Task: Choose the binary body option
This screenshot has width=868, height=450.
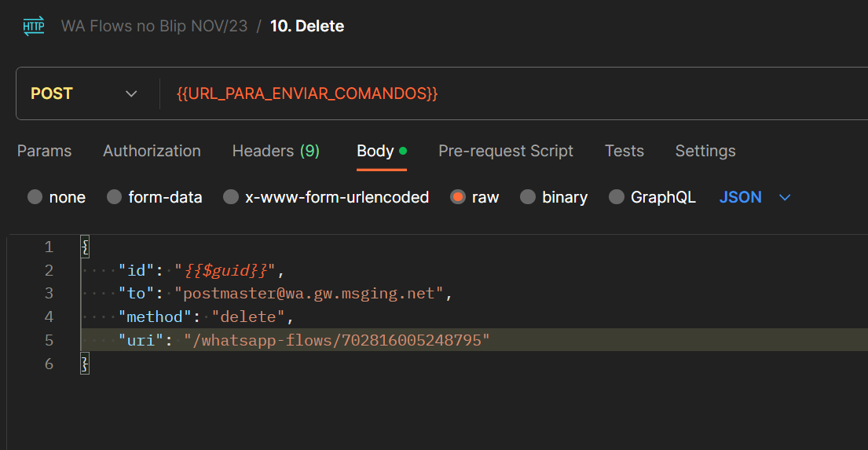Action: 528,197
